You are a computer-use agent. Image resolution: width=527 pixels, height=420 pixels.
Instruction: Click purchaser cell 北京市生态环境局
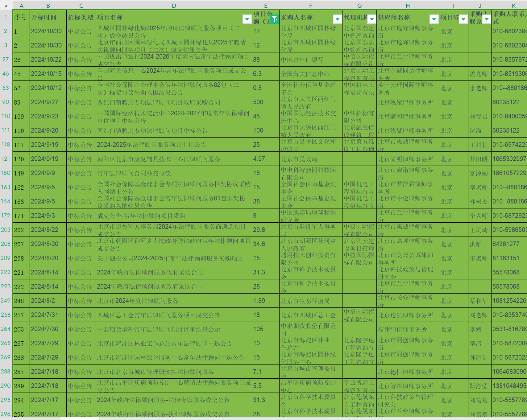click(311, 301)
